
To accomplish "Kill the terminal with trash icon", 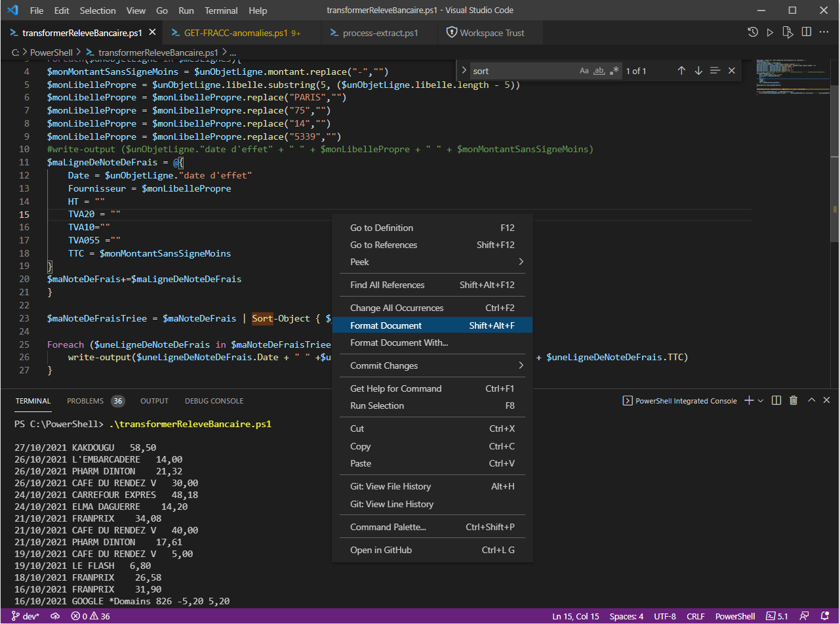I will click(x=793, y=400).
